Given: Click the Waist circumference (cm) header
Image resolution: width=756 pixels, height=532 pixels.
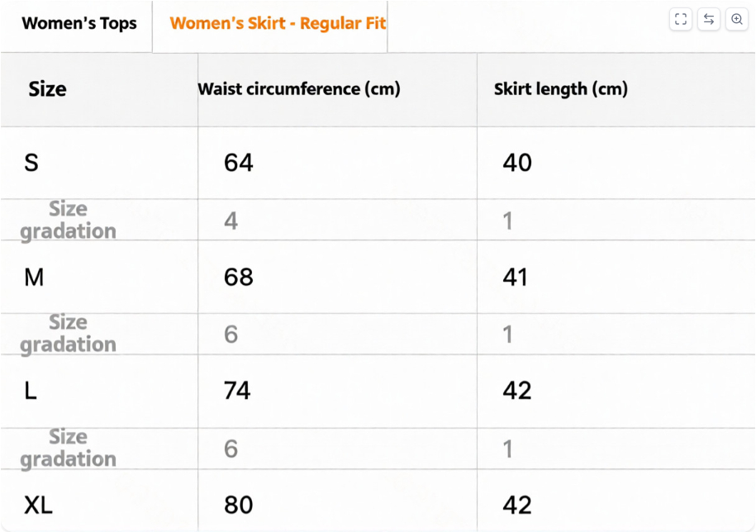Looking at the screenshot, I should click(x=299, y=89).
